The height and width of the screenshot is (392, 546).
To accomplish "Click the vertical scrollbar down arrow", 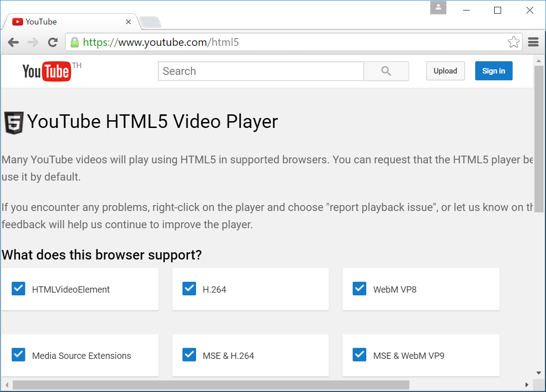I will click(539, 373).
